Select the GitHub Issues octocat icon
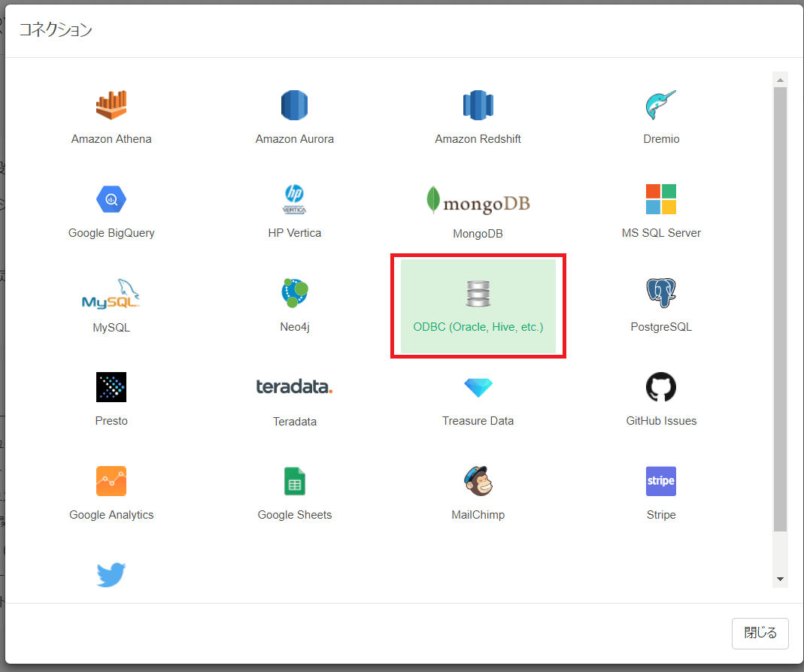 point(661,387)
